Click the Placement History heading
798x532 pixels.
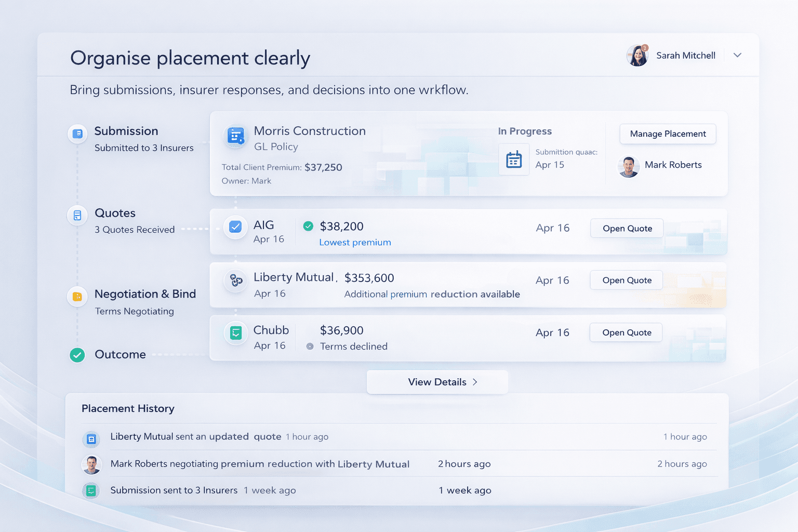pos(128,408)
